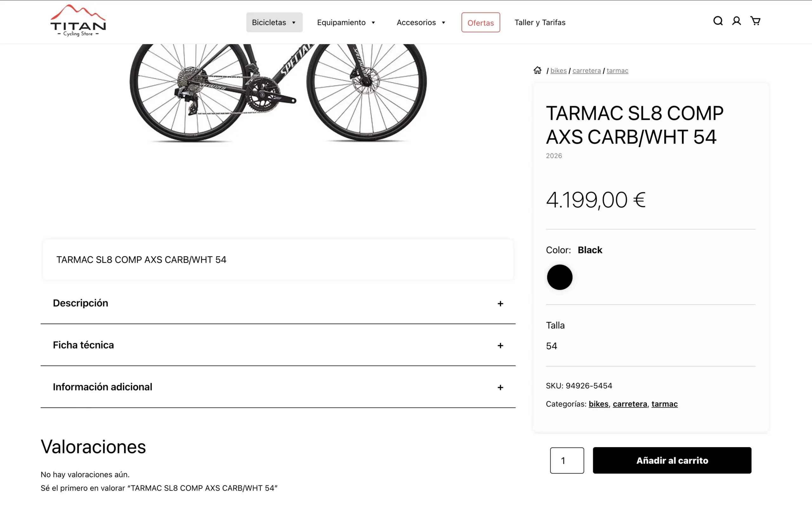Go to home via breadcrumb house icon
The width and height of the screenshot is (812, 507).
coord(538,70)
